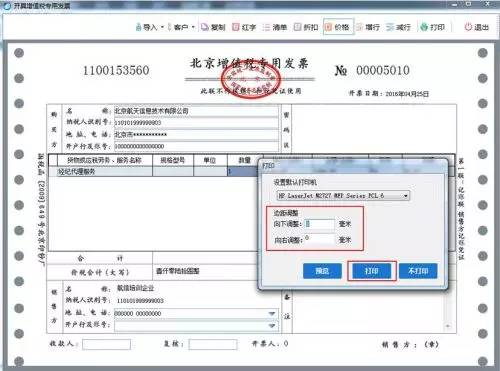Image resolution: width=500 pixels, height=371 pixels.
Task: Click the seller name 航信培训企业
Action: tap(135, 288)
